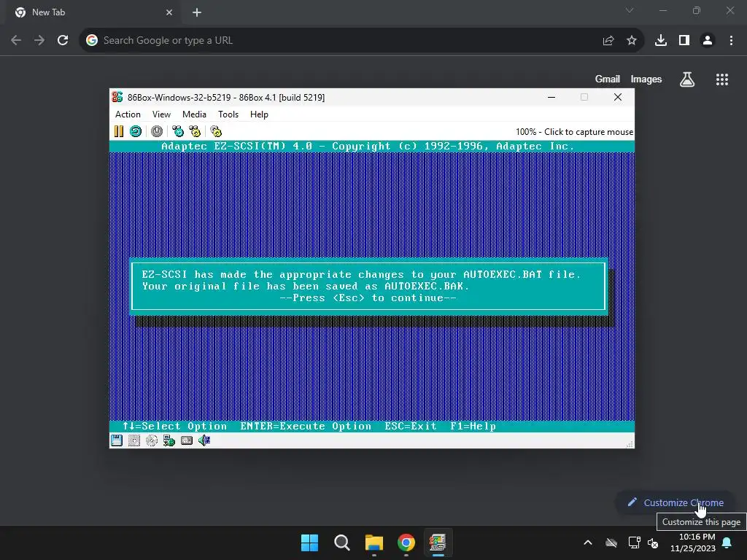Image resolution: width=747 pixels, height=560 pixels.
Task: Open File Explorer from taskbar
Action: coord(374,542)
